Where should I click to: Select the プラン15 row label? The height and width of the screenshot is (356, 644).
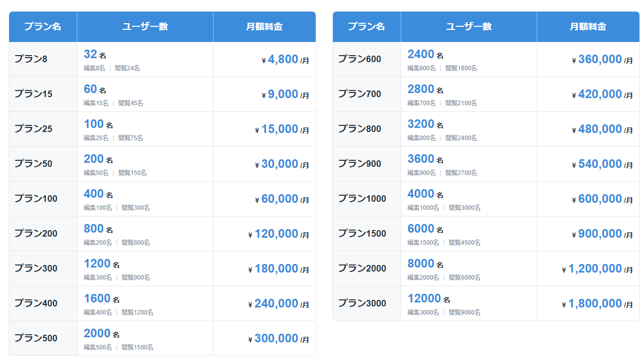[33, 94]
